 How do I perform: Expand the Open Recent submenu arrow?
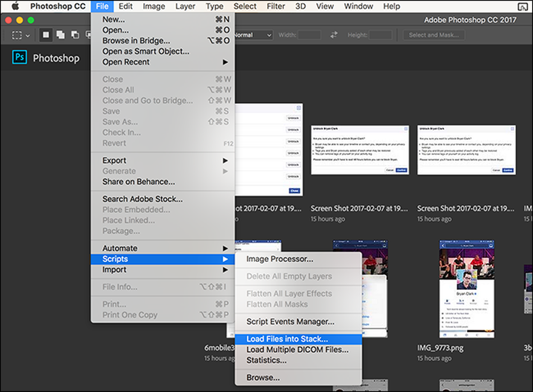225,62
